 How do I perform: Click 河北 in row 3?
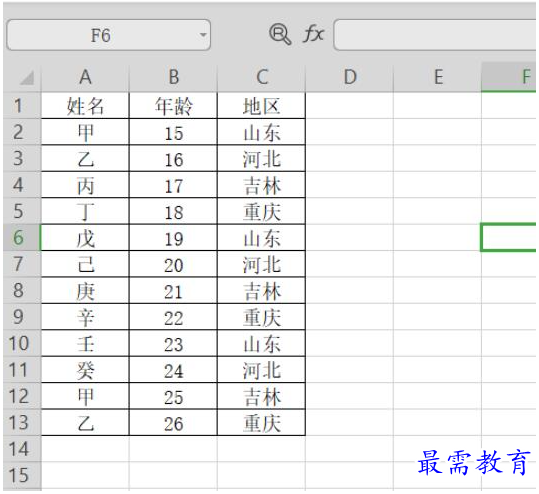point(262,158)
